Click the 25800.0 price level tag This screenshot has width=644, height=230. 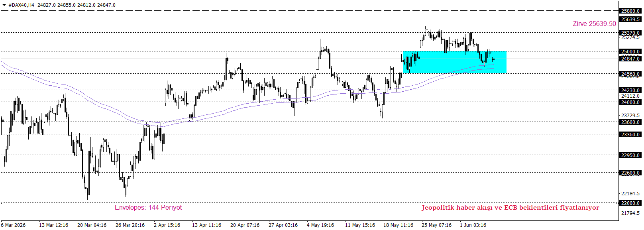[x=630, y=11]
